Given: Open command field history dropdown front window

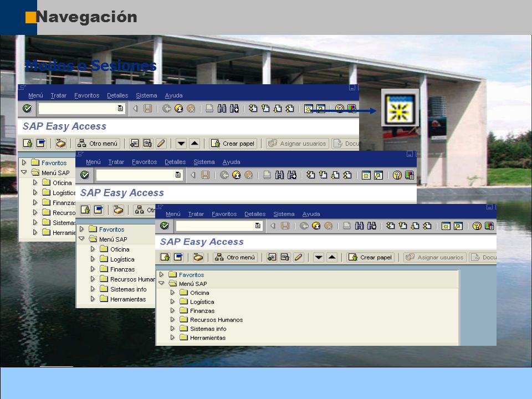Looking at the screenshot, I should tap(258, 226).
